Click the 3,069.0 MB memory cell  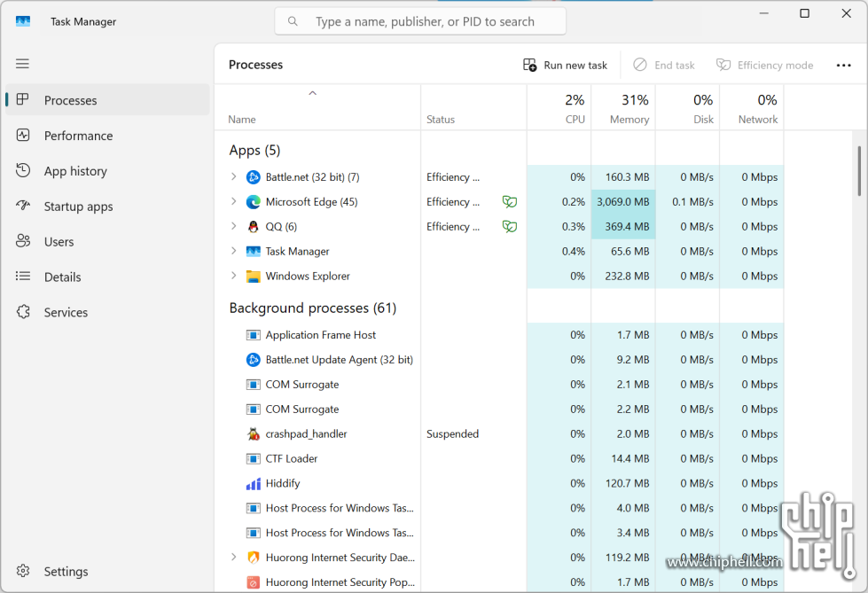(623, 202)
